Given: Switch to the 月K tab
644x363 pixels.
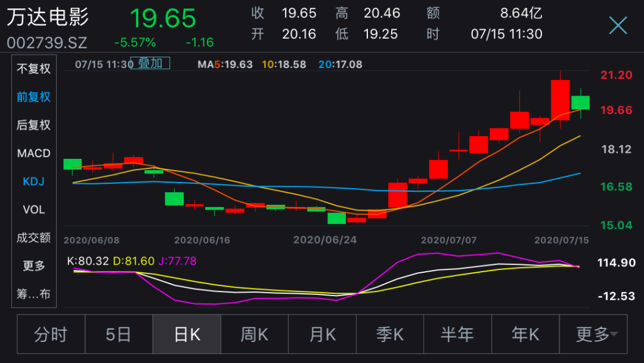Looking at the screenshot, I should tap(323, 334).
